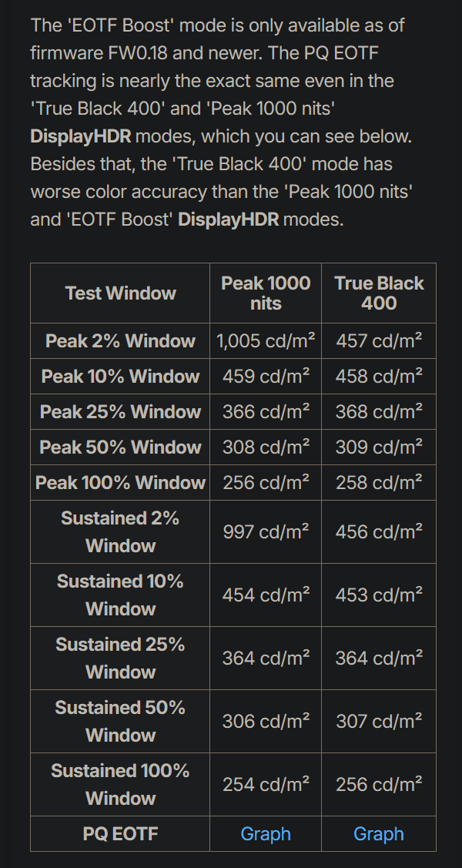Click the 'True Black 400' column header

pos(379,293)
